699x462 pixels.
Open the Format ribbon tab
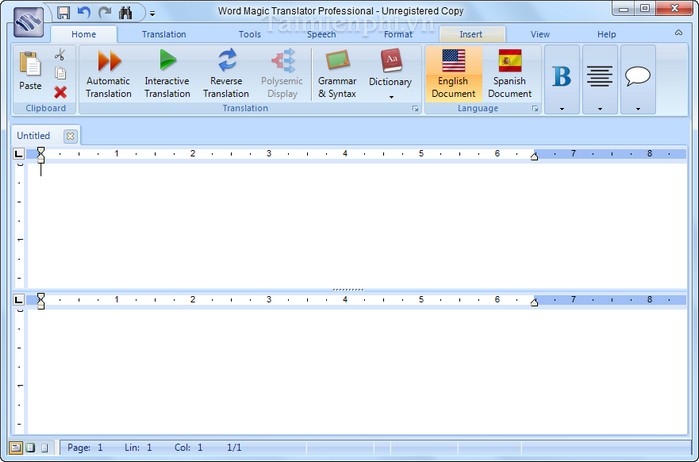398,34
